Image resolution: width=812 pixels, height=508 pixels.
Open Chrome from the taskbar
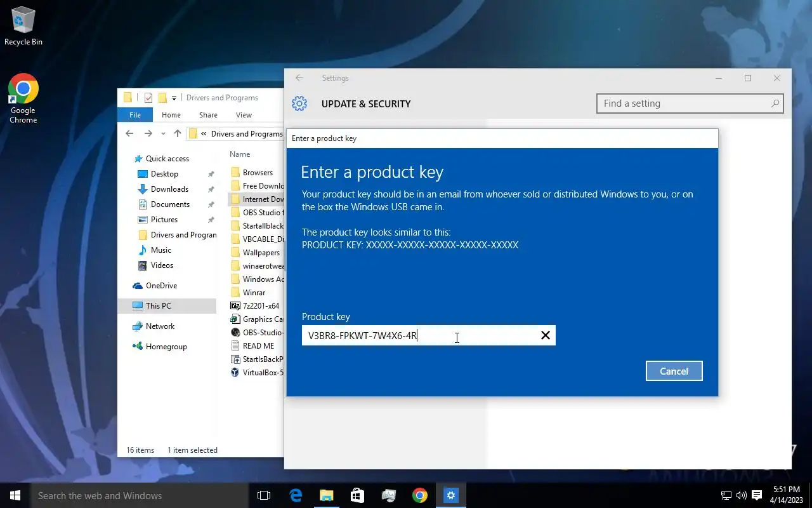click(x=419, y=495)
